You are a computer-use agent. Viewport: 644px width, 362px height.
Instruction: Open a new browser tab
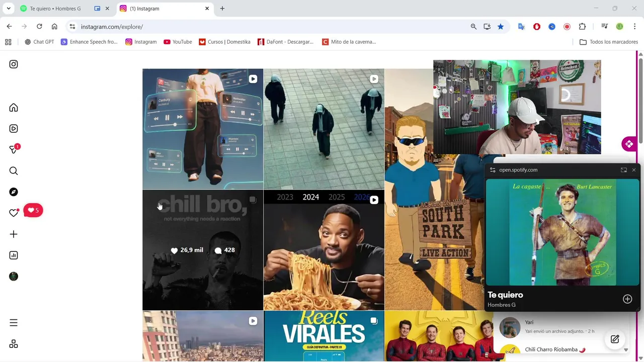pyautogui.click(x=222, y=9)
